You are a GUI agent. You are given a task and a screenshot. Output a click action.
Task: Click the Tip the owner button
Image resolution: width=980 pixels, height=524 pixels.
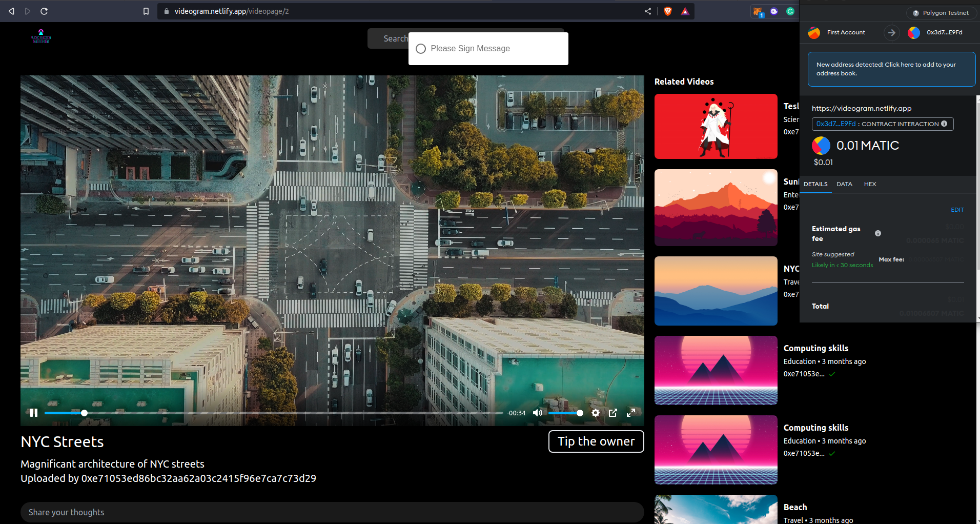(x=596, y=441)
